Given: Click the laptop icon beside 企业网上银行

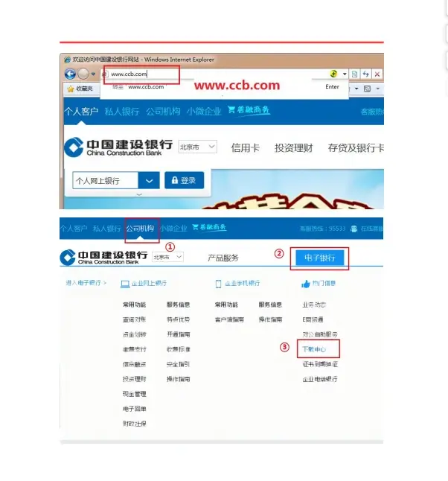Looking at the screenshot, I should [x=125, y=284].
